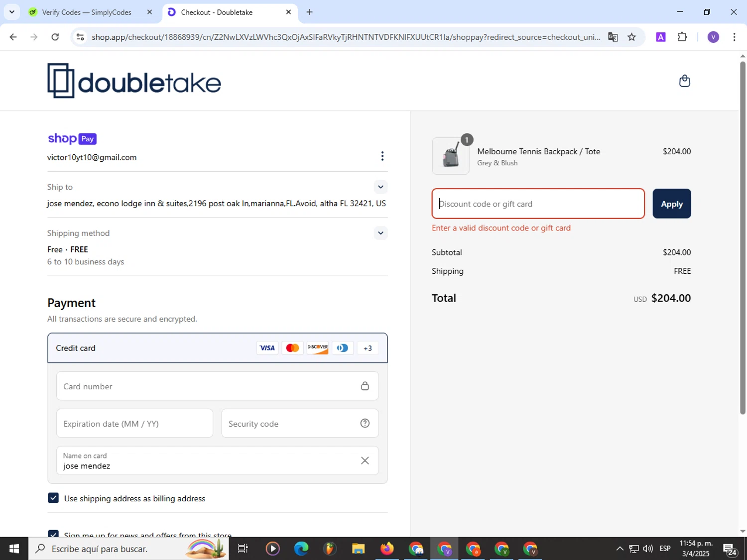
Task: Open the notification center icon
Action: pyautogui.click(x=730, y=549)
